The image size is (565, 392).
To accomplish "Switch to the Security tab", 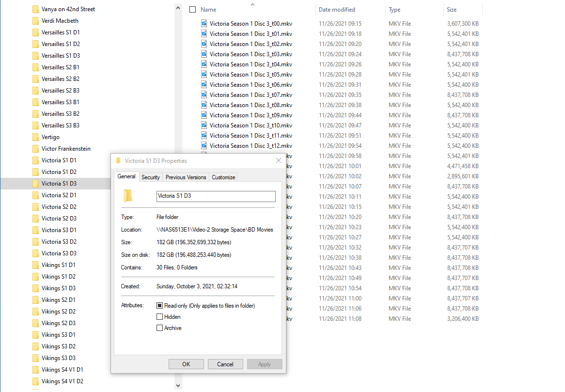I will point(150,177).
